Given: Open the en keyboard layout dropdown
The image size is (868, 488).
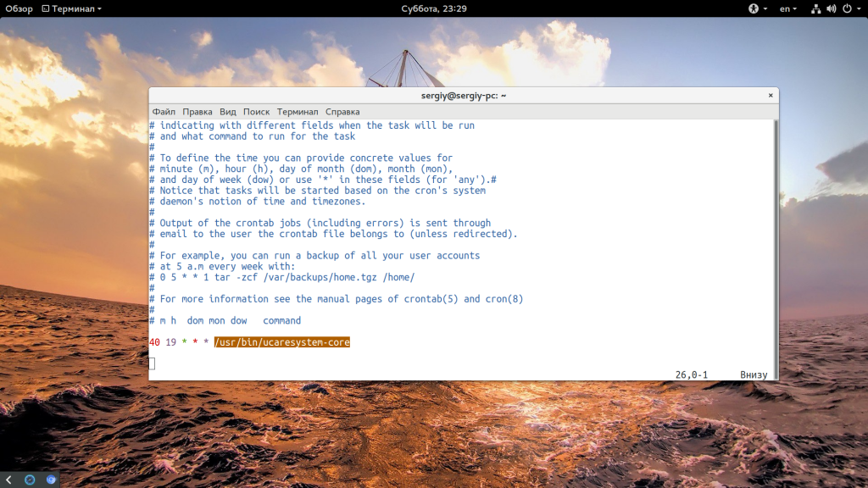Looking at the screenshot, I should click(x=787, y=8).
